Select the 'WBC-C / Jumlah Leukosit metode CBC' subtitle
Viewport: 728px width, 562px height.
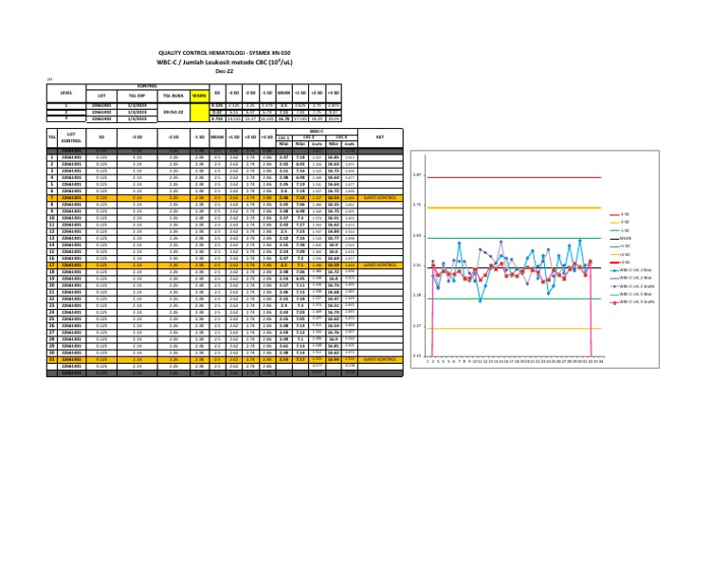(x=225, y=63)
